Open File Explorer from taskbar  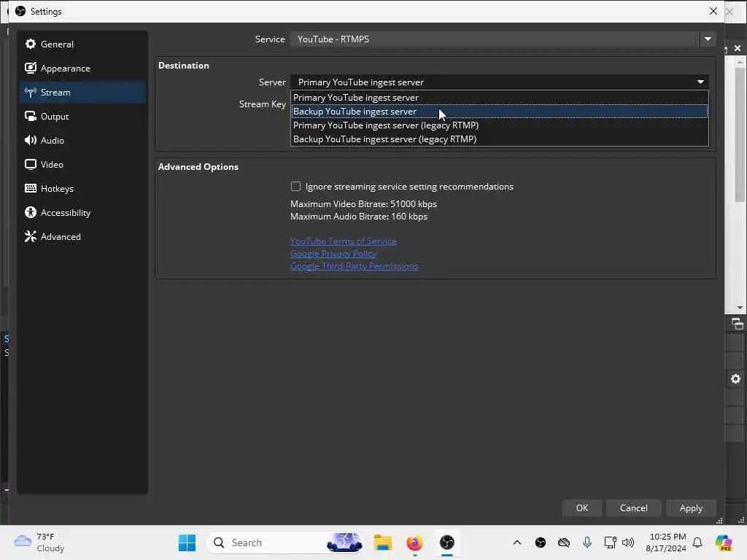383,542
